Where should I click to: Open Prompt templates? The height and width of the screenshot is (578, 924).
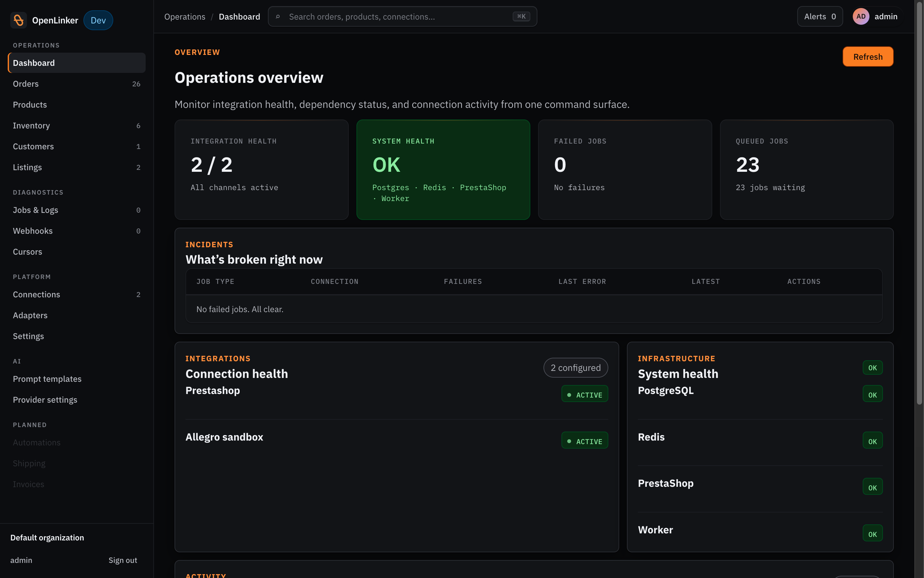77,379
